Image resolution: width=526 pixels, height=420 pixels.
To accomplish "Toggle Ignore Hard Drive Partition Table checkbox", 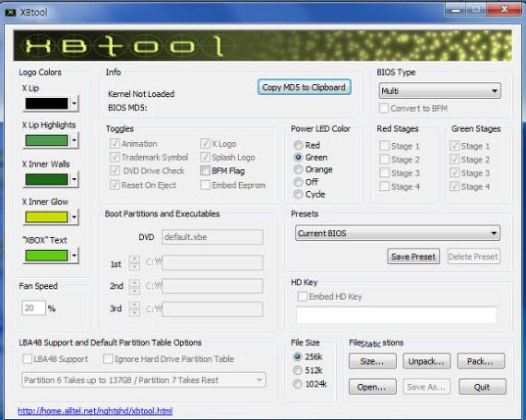I will coord(108,359).
